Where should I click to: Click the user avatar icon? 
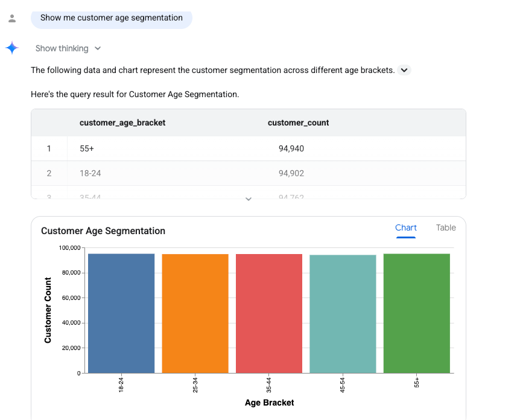[12, 18]
